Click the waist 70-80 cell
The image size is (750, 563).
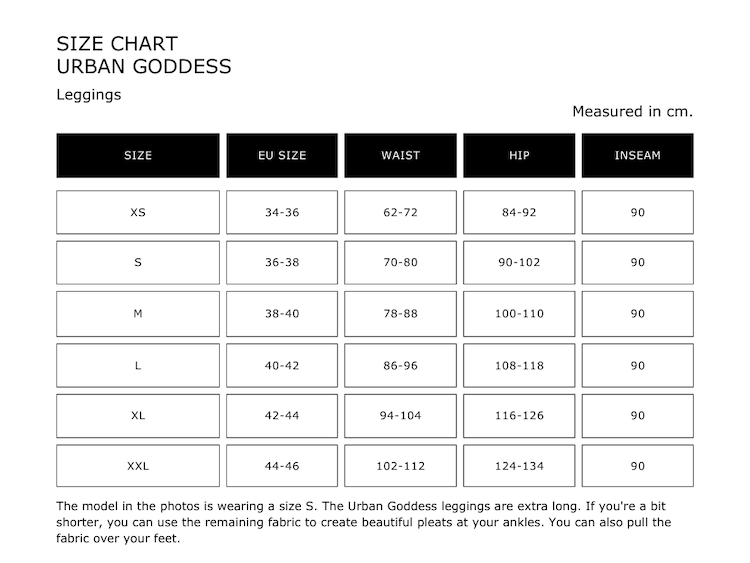point(400,263)
